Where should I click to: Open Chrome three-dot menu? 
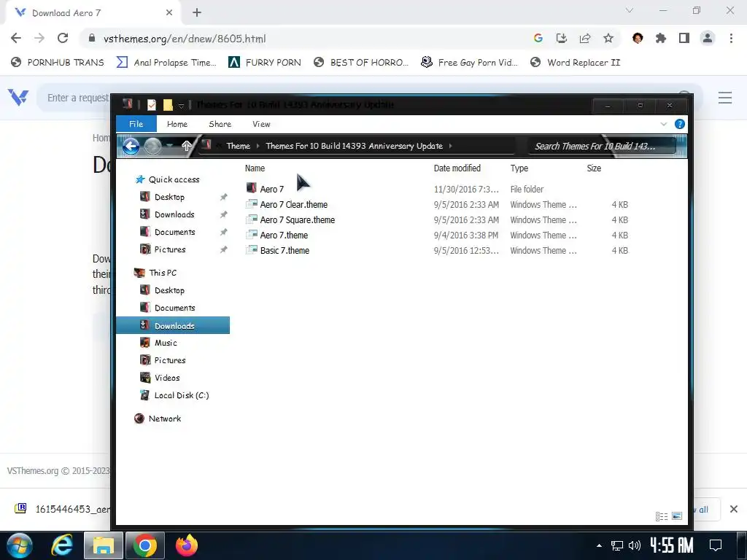pyautogui.click(x=731, y=38)
